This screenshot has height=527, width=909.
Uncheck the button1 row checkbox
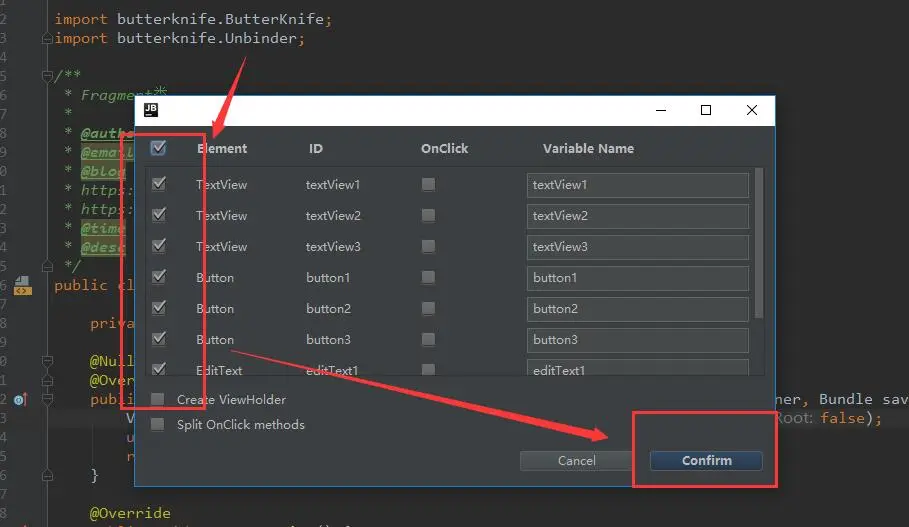(x=158, y=277)
